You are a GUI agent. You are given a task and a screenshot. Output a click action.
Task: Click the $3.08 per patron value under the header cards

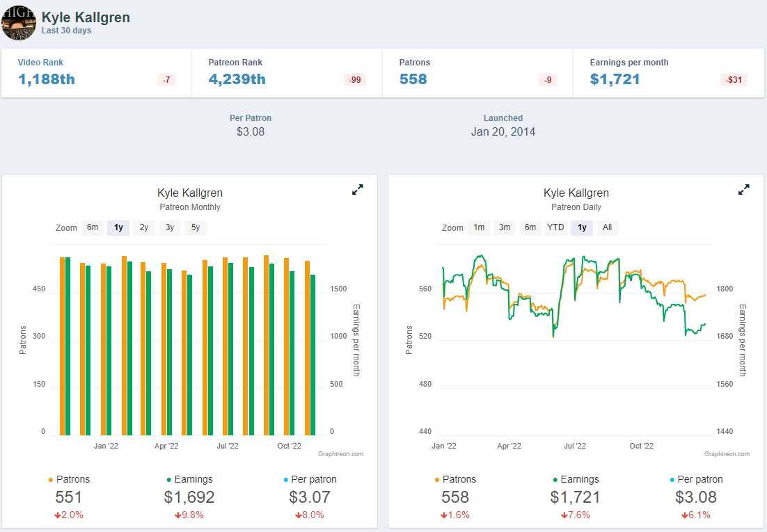251,131
